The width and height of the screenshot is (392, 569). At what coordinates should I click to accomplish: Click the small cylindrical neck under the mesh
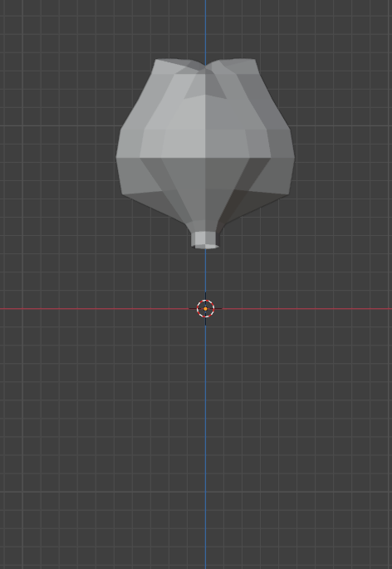pyautogui.click(x=205, y=239)
